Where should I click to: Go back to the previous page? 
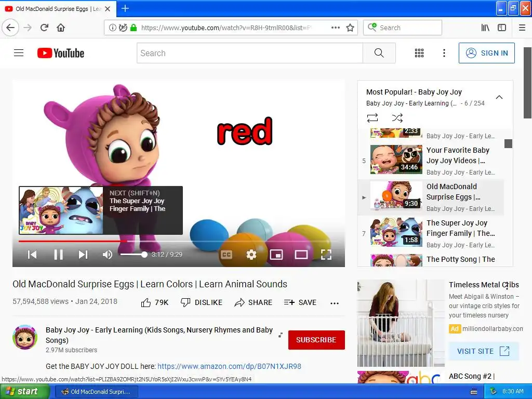(10, 28)
